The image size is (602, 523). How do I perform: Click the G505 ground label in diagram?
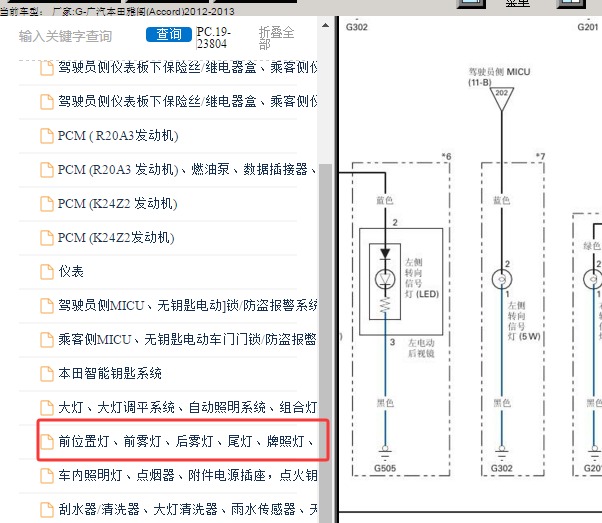tap(385, 468)
